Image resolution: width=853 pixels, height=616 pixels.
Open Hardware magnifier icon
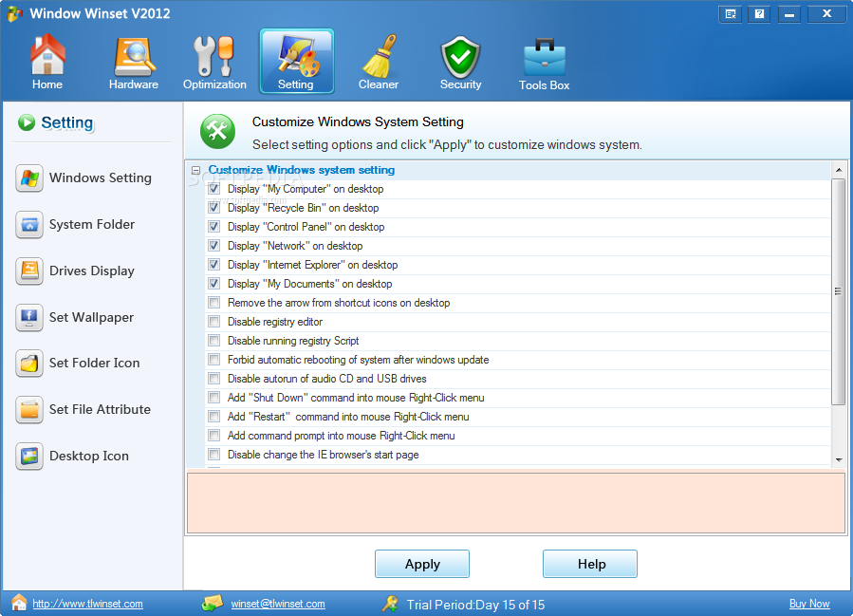[134, 57]
